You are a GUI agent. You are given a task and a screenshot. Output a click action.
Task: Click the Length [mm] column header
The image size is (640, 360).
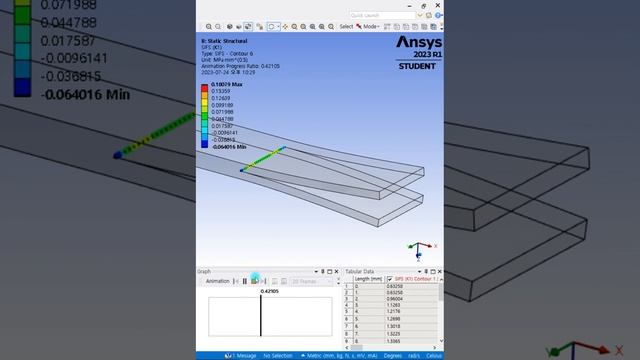369,279
